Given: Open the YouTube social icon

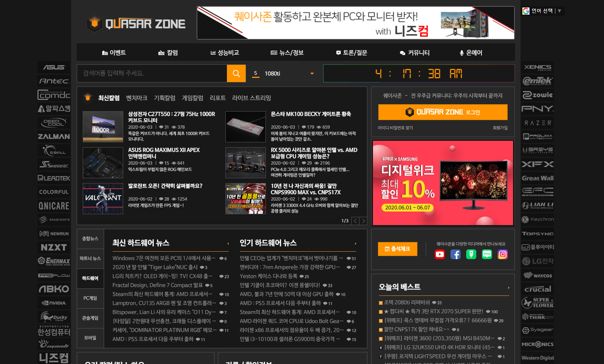Looking at the screenshot, I should [440, 255].
